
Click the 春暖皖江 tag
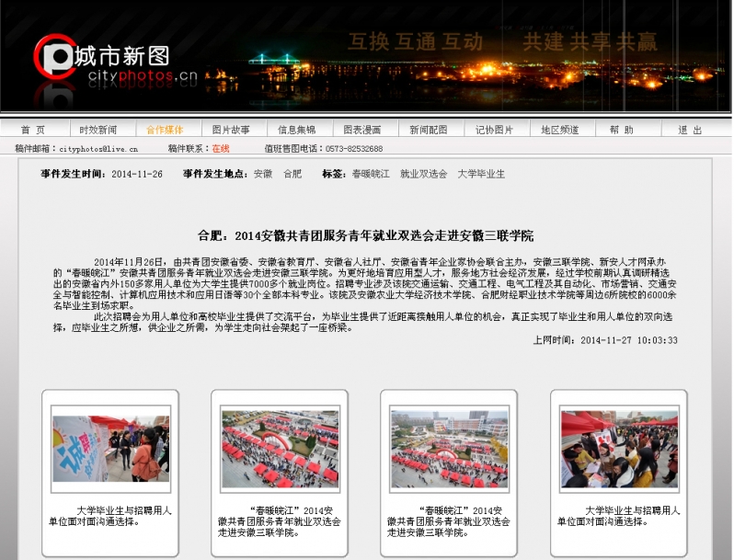click(x=371, y=174)
